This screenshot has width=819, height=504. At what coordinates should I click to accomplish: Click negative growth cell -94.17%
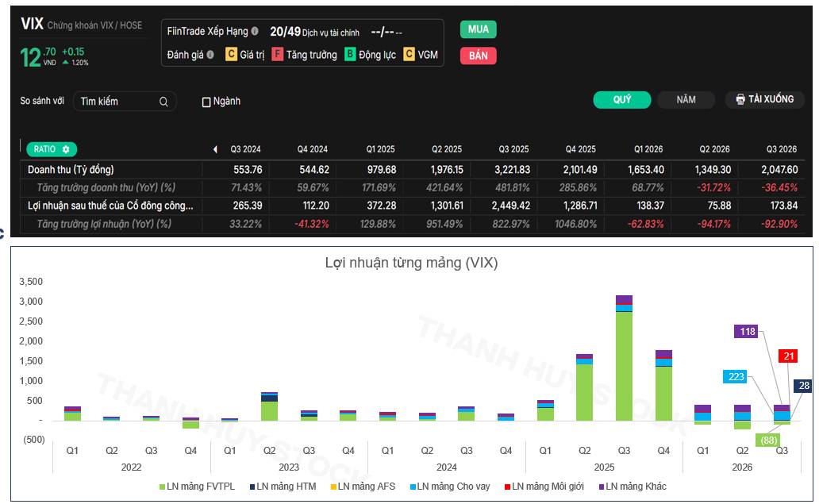pos(713,224)
